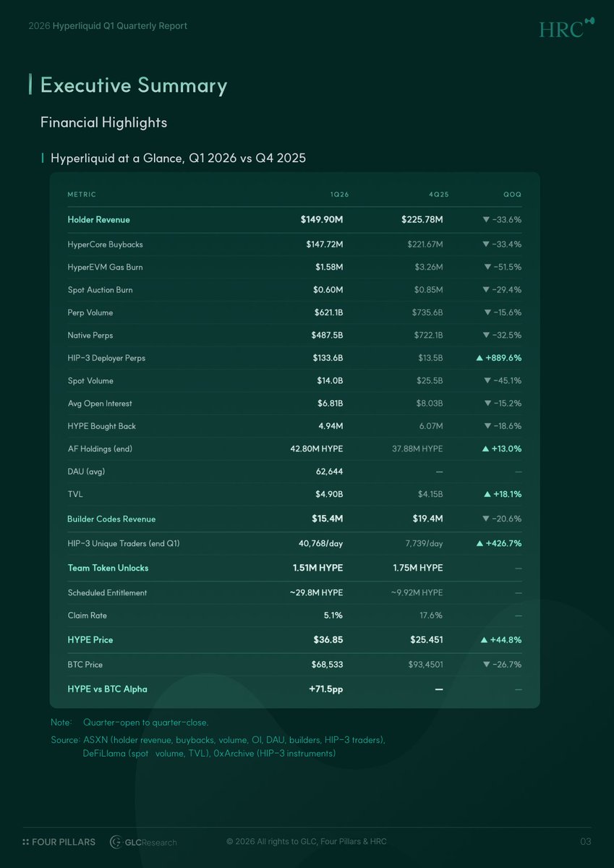The height and width of the screenshot is (868, 614).
Task: Click the +71.5pp alpha value
Action: pos(325,689)
